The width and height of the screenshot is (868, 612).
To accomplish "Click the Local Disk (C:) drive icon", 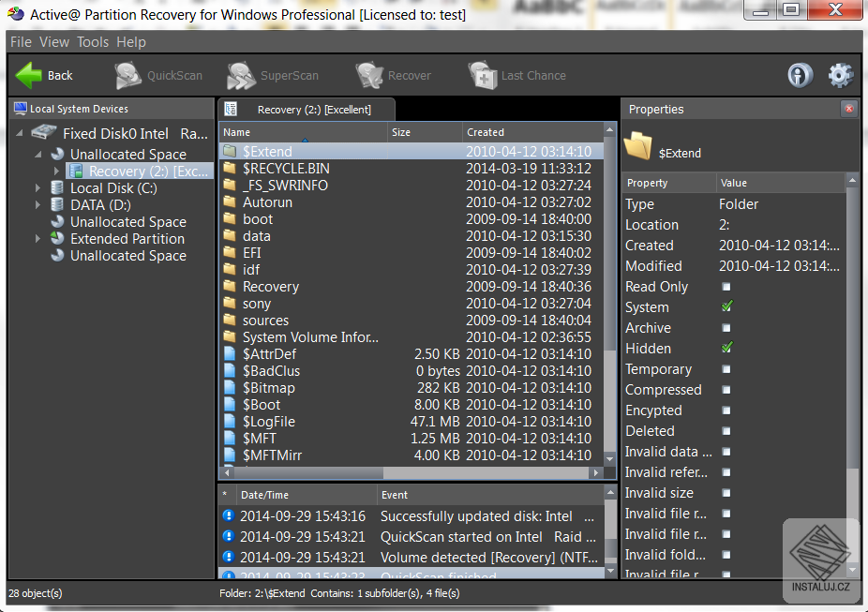I will pyautogui.click(x=57, y=187).
